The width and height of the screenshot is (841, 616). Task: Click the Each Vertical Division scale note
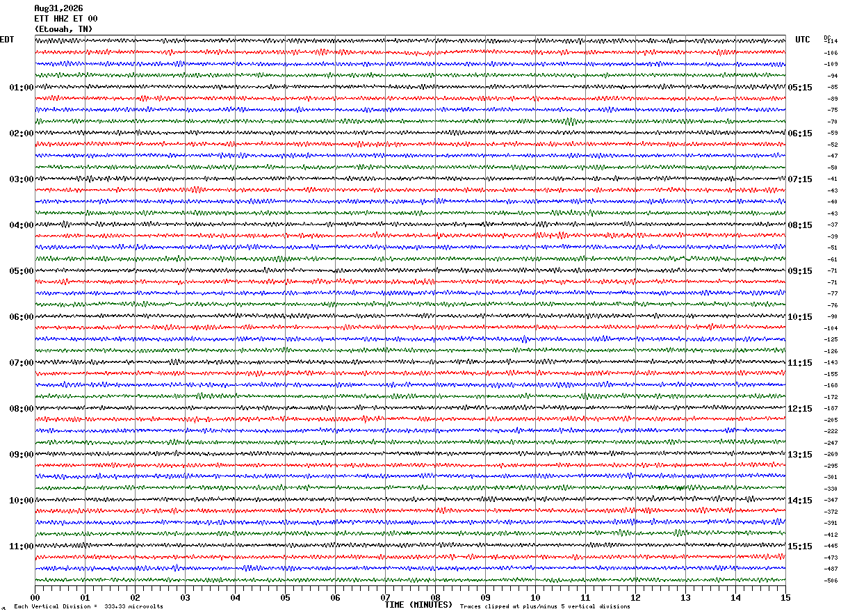click(88, 607)
